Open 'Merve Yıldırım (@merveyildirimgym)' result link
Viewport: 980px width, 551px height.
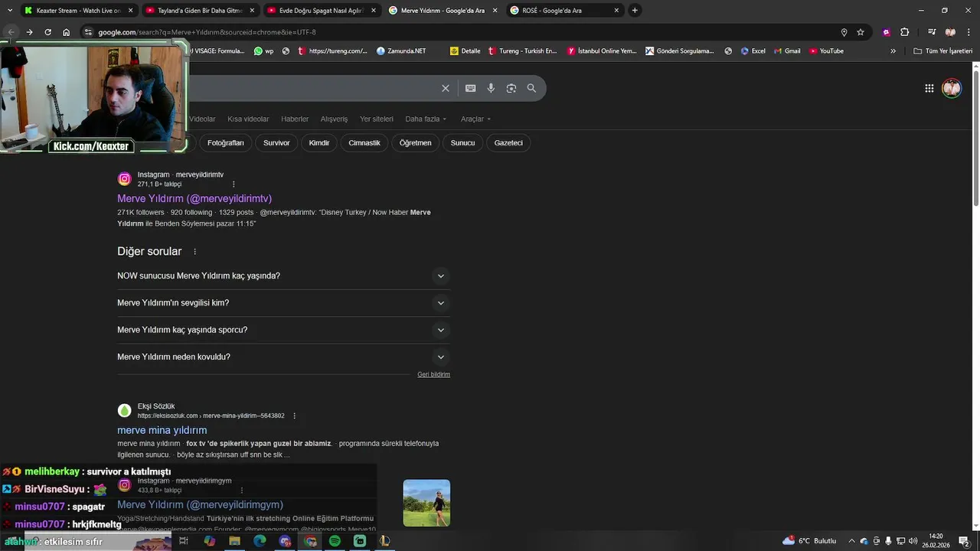click(x=200, y=505)
